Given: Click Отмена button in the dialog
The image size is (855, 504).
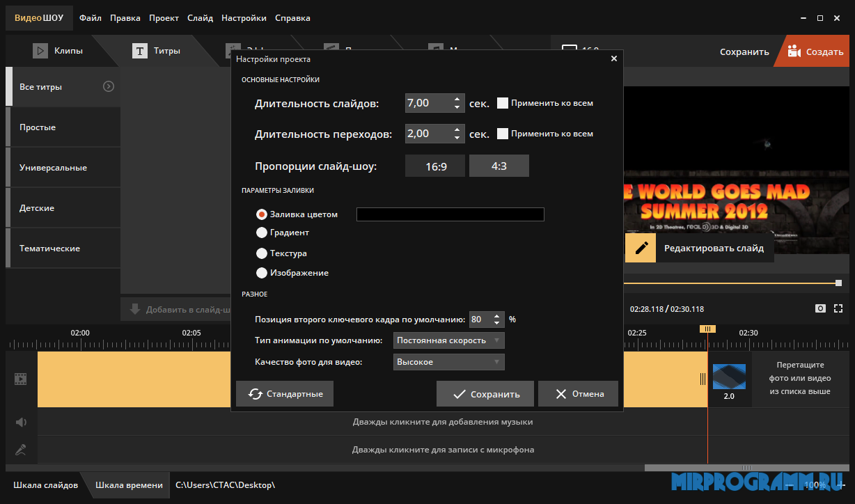Looking at the screenshot, I should coord(578,394).
